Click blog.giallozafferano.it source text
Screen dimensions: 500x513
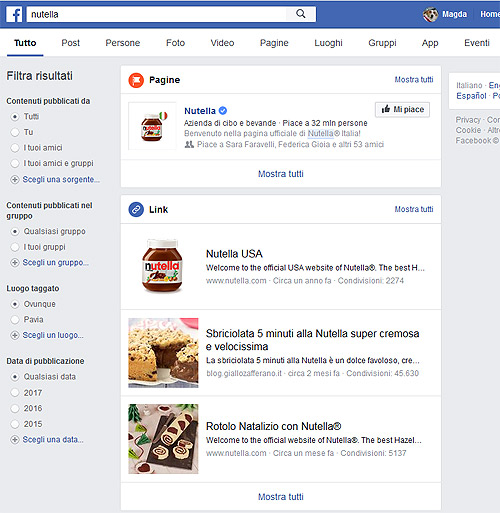[x=244, y=373]
